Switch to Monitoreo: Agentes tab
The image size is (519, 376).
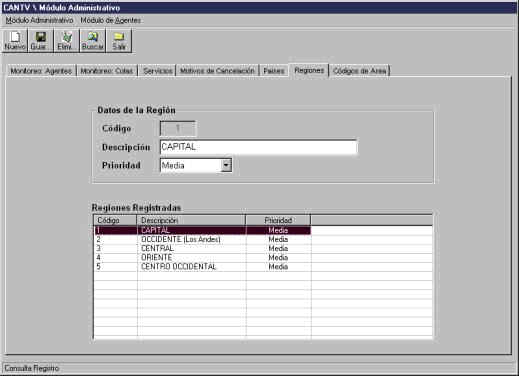[x=41, y=71]
